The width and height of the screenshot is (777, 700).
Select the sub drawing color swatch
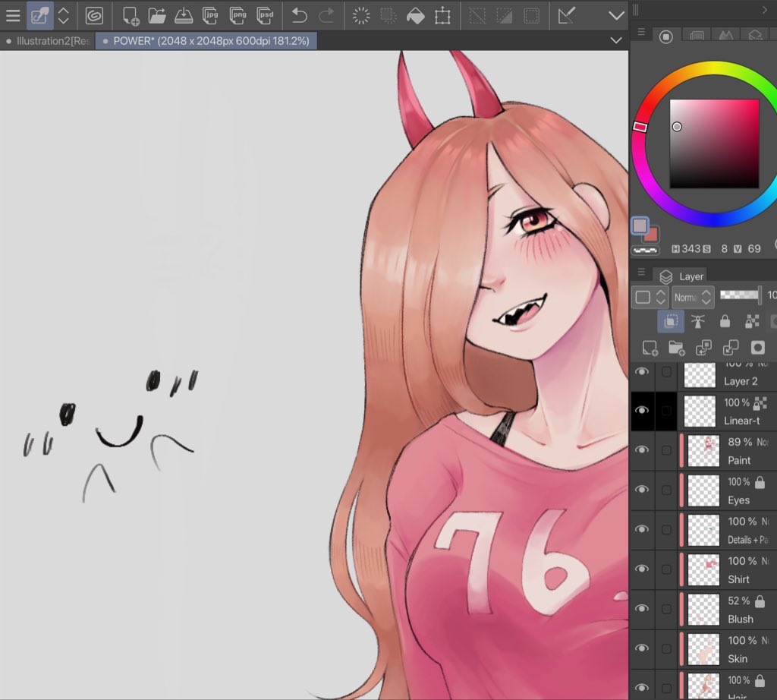[652, 235]
